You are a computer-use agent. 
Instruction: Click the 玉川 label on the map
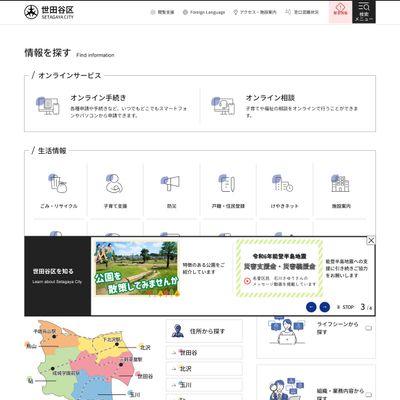point(135,394)
